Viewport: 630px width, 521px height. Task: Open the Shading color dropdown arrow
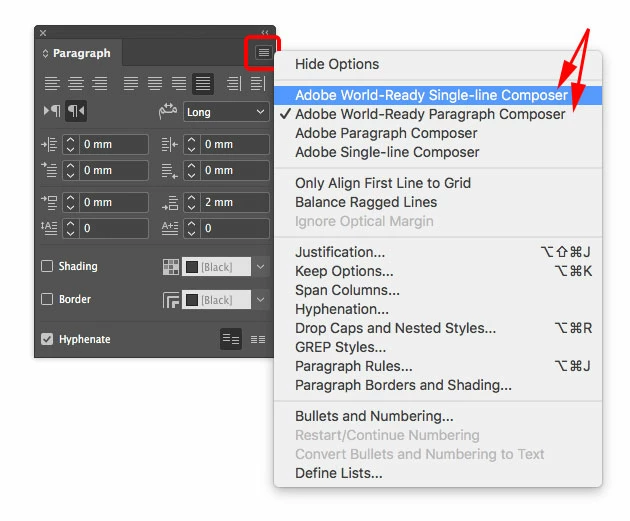click(x=260, y=267)
